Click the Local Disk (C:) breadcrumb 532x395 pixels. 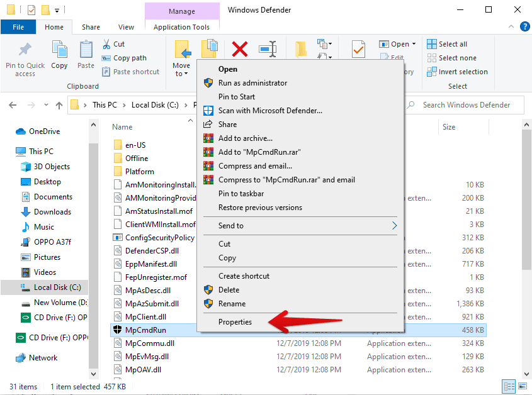click(x=155, y=106)
